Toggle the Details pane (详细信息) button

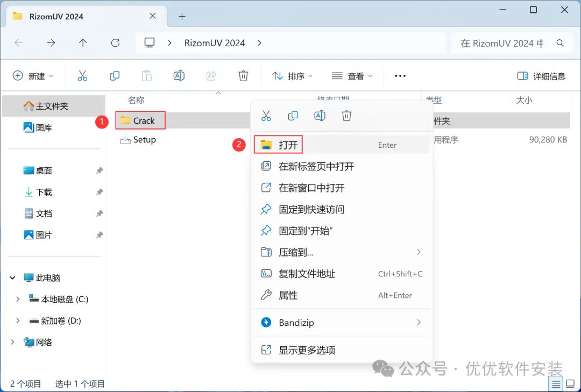point(541,76)
